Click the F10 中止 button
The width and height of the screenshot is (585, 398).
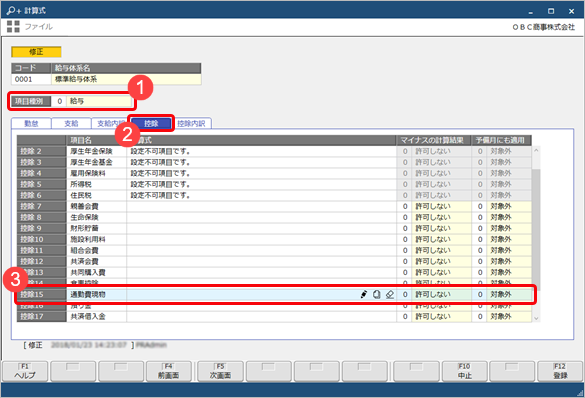464,371
